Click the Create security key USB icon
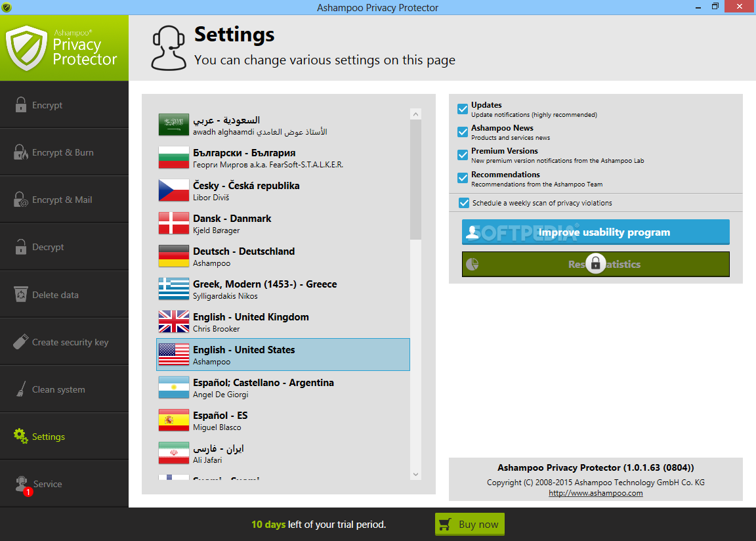Viewport: 756px width, 541px height. (21, 341)
